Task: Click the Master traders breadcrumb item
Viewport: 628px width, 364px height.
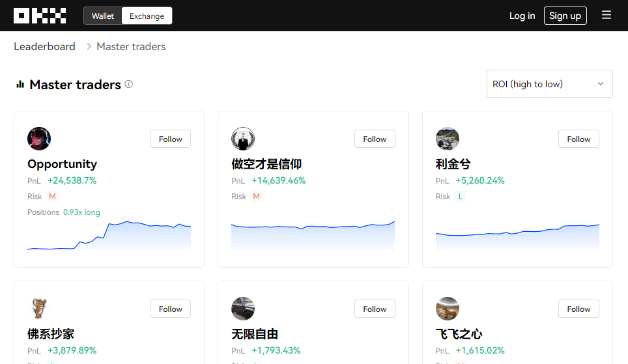Action: (x=131, y=47)
